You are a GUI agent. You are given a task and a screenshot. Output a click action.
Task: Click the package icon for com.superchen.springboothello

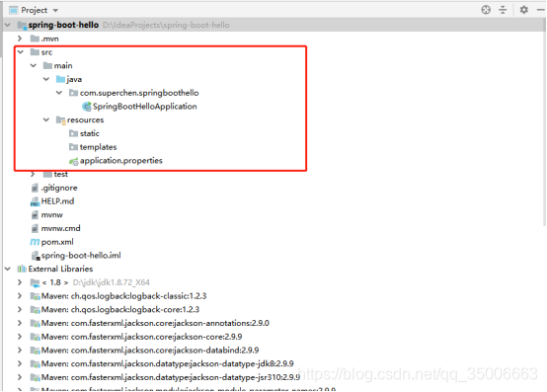pos(73,93)
